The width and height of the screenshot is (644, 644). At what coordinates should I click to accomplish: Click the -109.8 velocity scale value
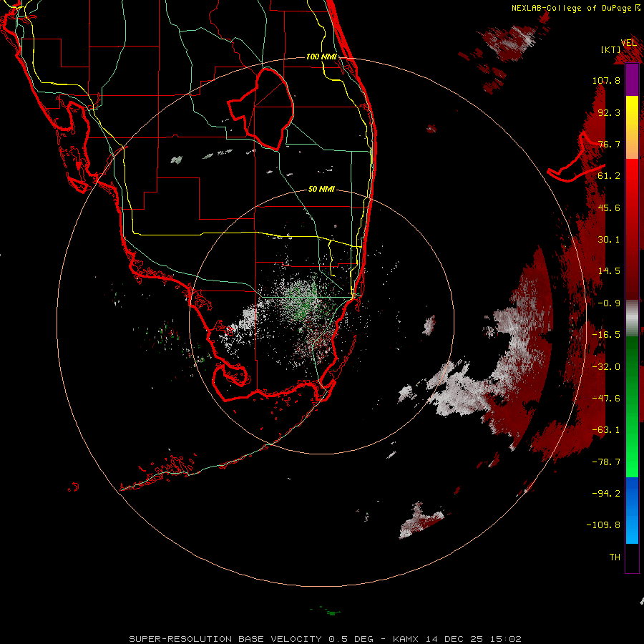603,525
